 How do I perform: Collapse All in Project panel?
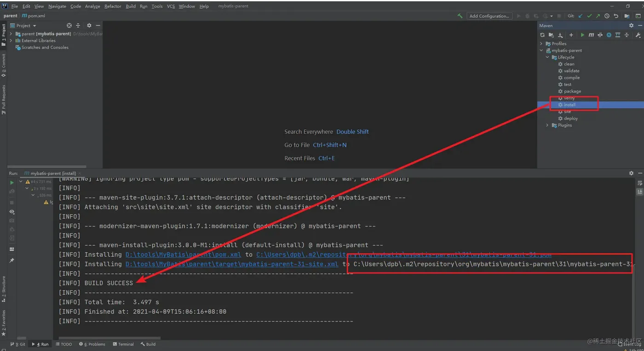[x=78, y=26]
